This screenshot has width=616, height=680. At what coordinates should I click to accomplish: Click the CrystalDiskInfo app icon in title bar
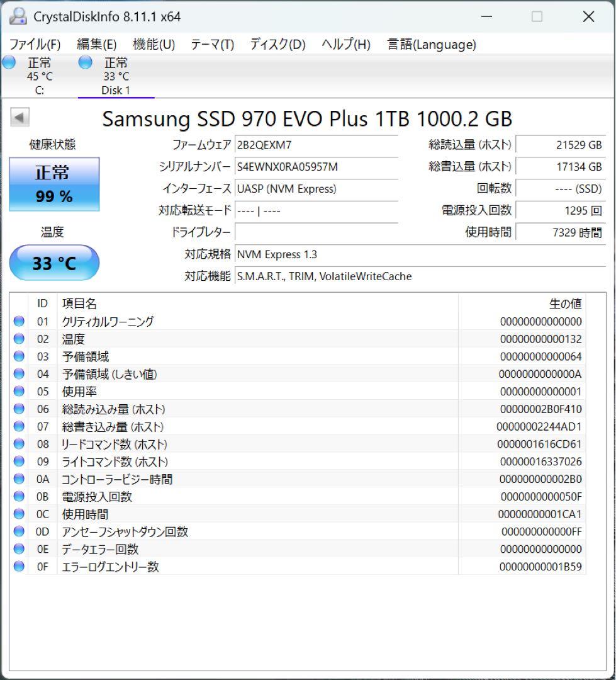coord(18,16)
